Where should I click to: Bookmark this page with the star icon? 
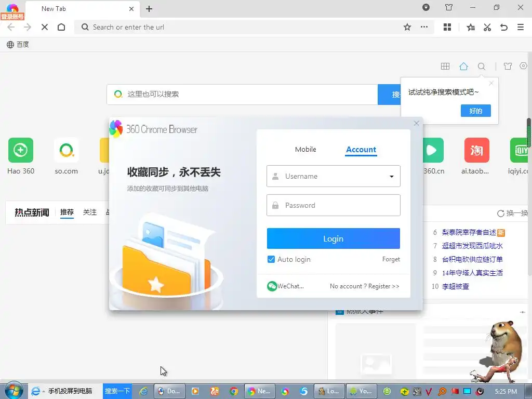407,27
